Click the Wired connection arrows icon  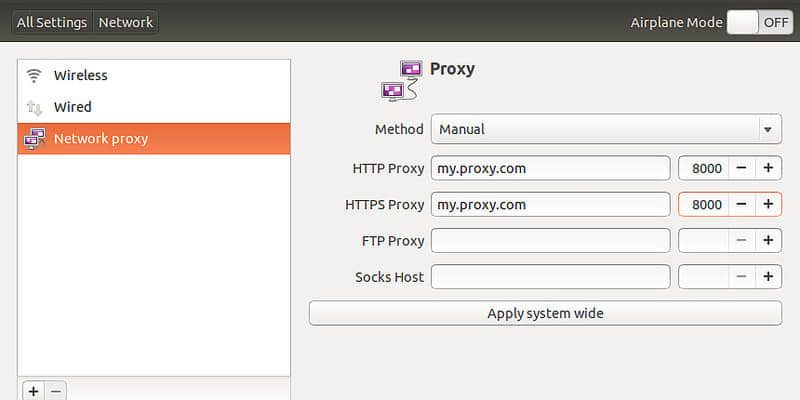click(x=34, y=107)
